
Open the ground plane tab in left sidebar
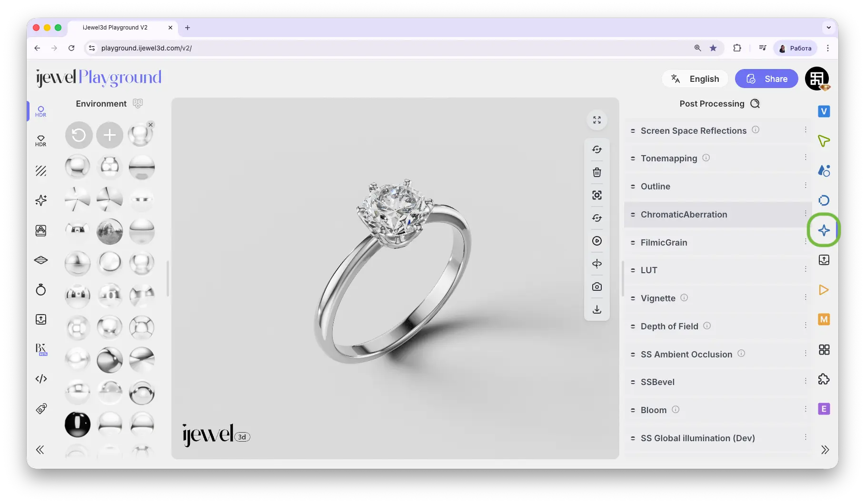[x=41, y=260]
